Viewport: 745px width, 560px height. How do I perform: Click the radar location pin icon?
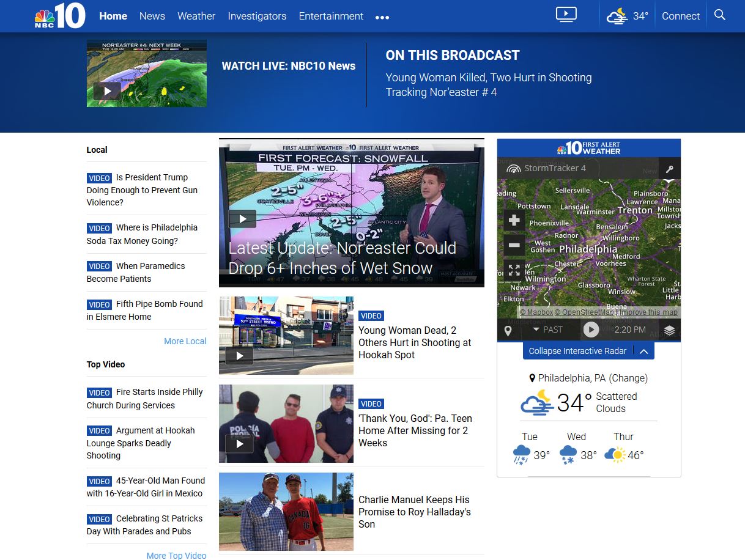click(508, 330)
